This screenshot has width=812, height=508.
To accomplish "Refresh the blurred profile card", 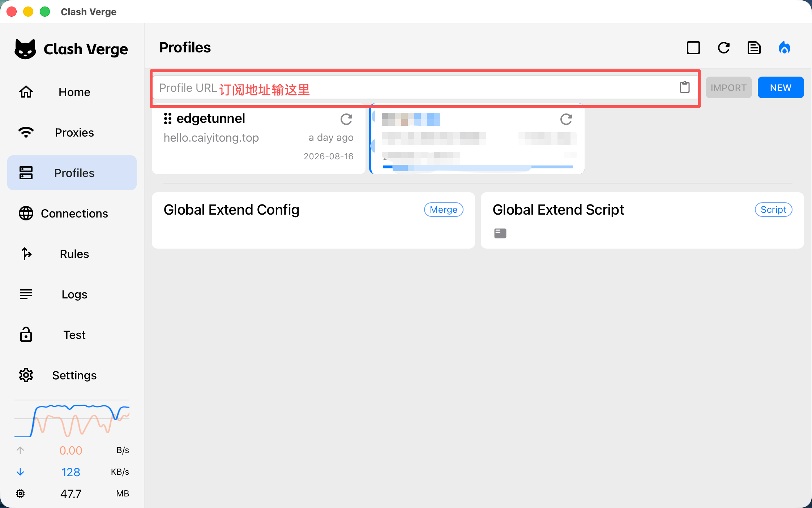I will (x=566, y=119).
